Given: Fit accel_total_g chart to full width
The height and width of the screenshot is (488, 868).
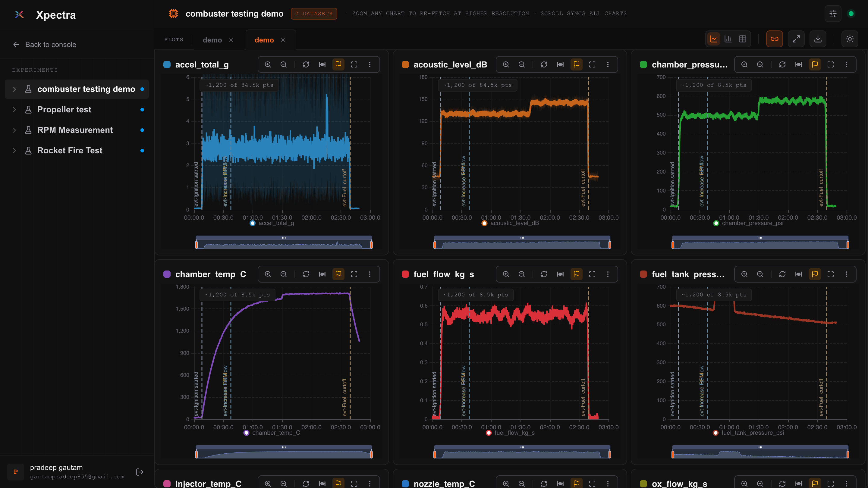Looking at the screenshot, I should [322, 64].
